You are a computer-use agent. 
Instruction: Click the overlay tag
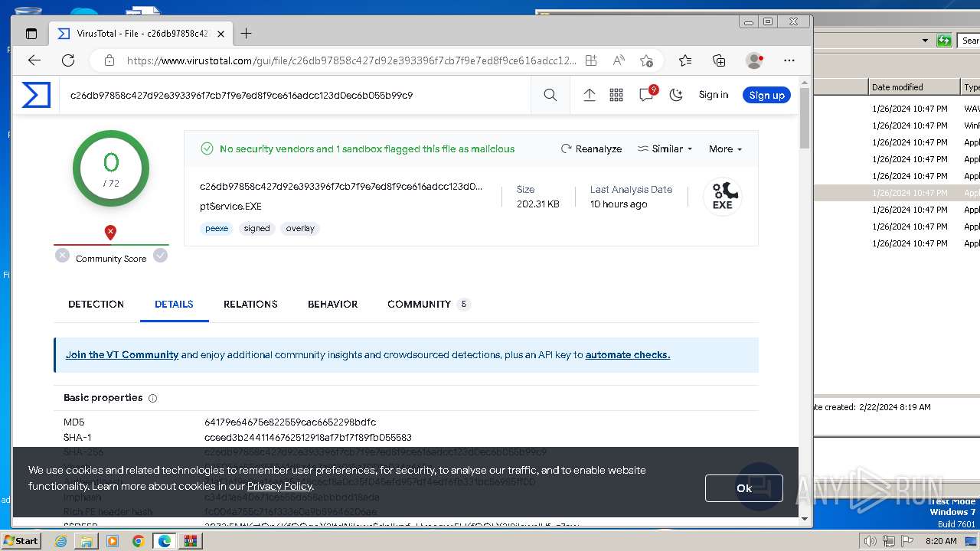[300, 228]
